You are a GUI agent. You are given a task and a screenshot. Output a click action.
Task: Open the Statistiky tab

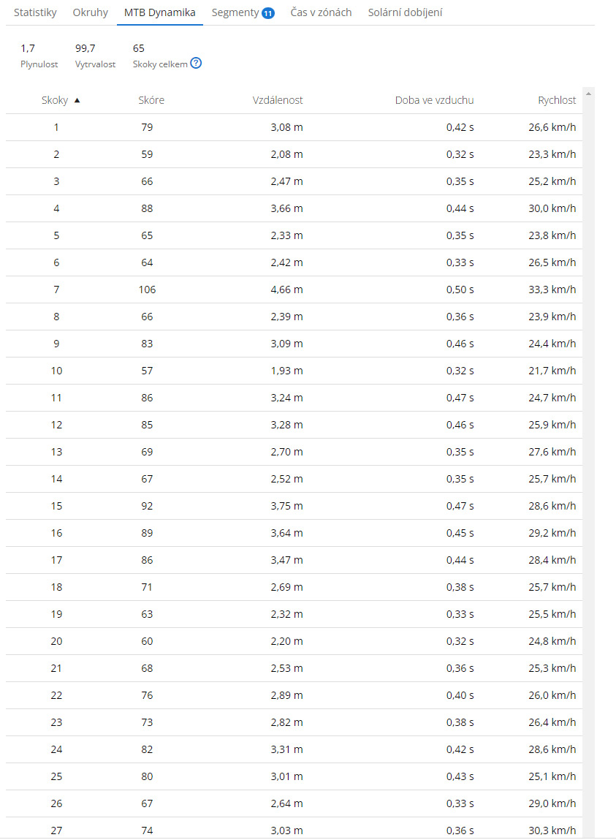(35, 12)
